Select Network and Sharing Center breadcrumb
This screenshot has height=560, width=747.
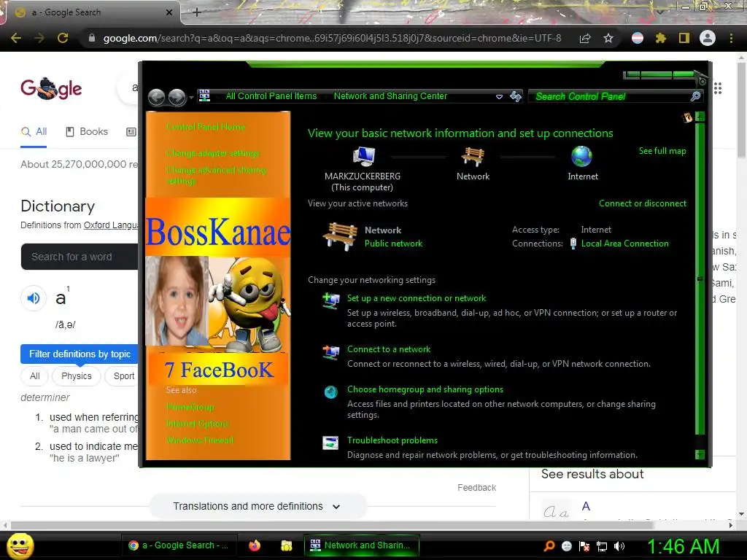390,96
